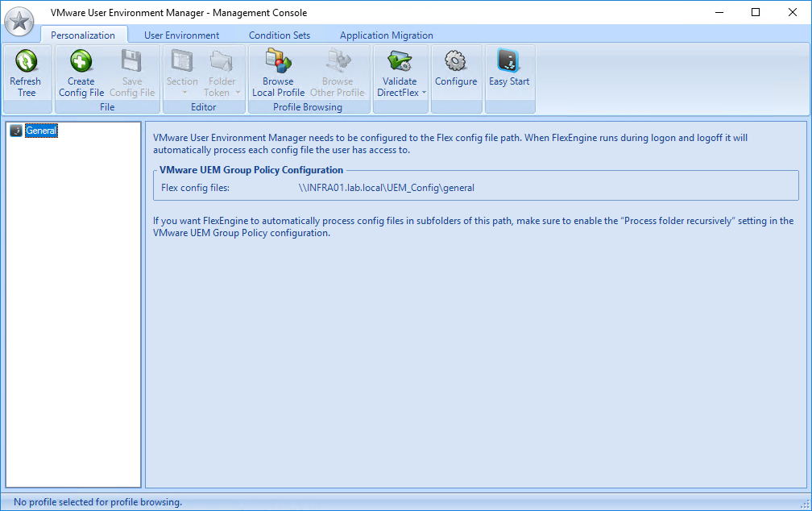Select the General node in tree
The image size is (812, 511).
click(x=41, y=131)
